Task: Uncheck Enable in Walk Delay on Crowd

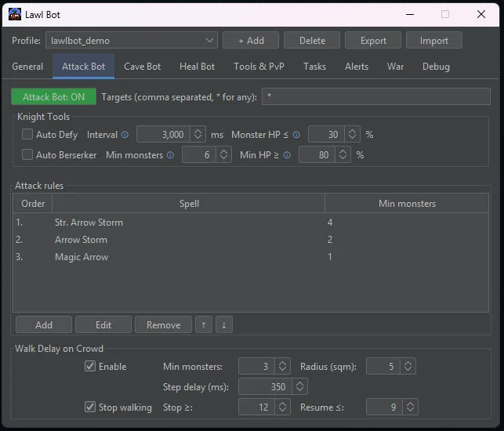Action: click(90, 366)
